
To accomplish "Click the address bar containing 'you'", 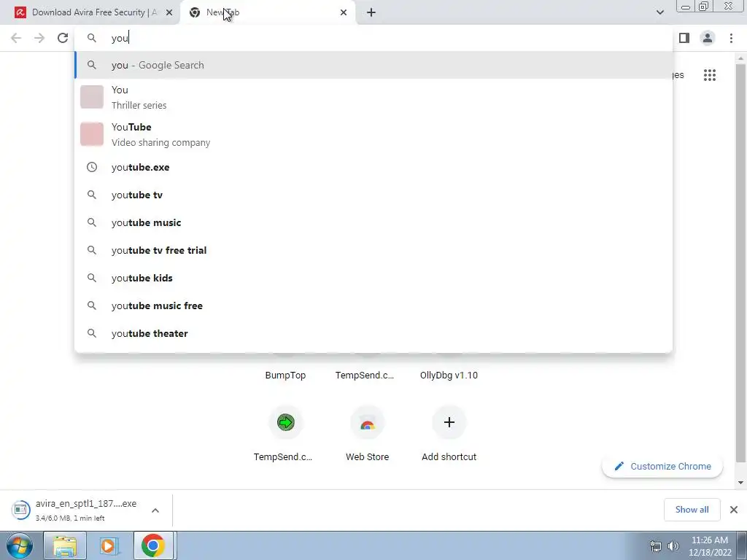I will click(373, 38).
